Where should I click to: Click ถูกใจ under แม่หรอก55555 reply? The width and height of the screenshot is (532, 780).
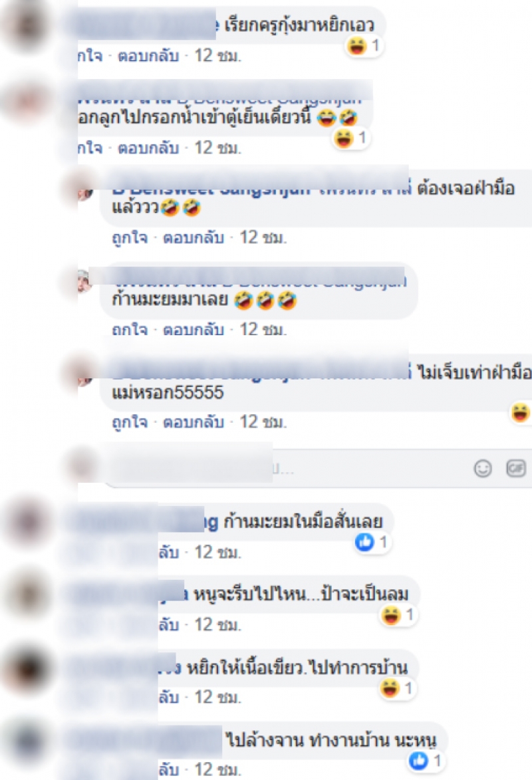[130, 422]
